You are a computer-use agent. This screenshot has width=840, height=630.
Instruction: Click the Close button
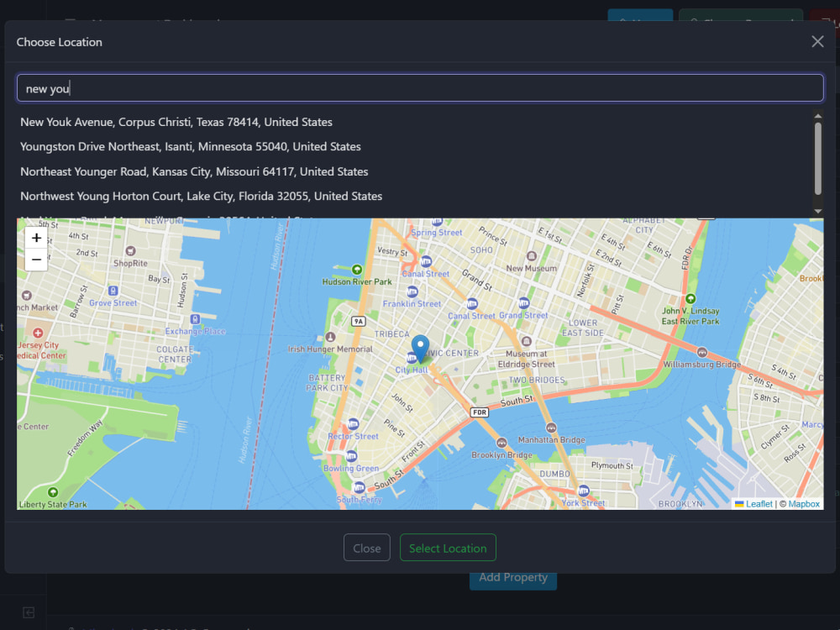coord(367,548)
